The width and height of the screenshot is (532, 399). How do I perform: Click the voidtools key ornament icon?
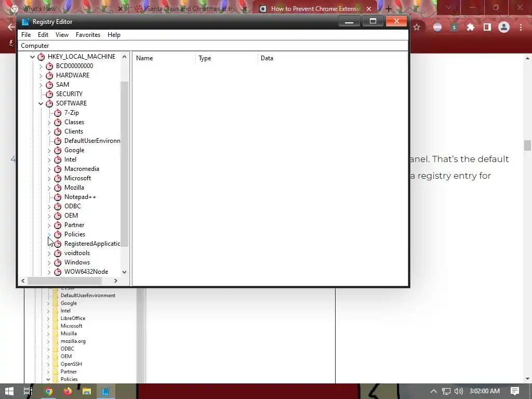coord(58,253)
